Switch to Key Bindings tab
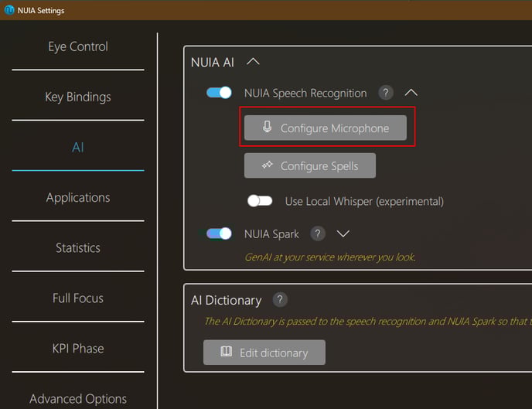 point(78,97)
